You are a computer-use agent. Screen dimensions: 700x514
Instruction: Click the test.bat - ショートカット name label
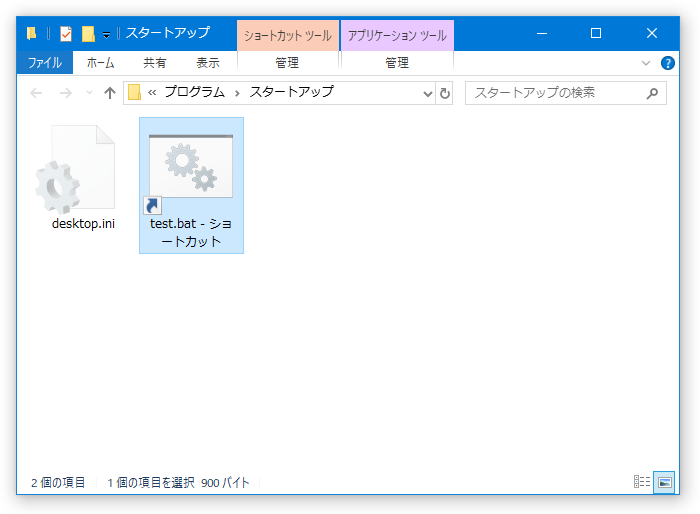(191, 233)
